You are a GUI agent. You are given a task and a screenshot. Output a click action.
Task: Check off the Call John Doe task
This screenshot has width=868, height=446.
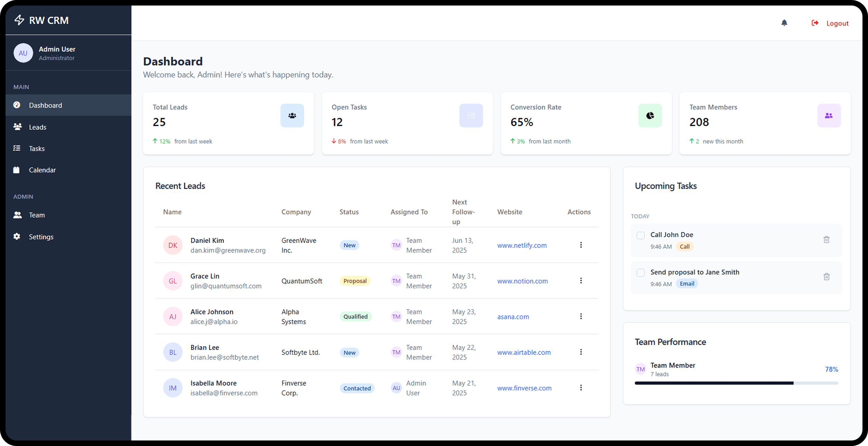[x=641, y=235]
